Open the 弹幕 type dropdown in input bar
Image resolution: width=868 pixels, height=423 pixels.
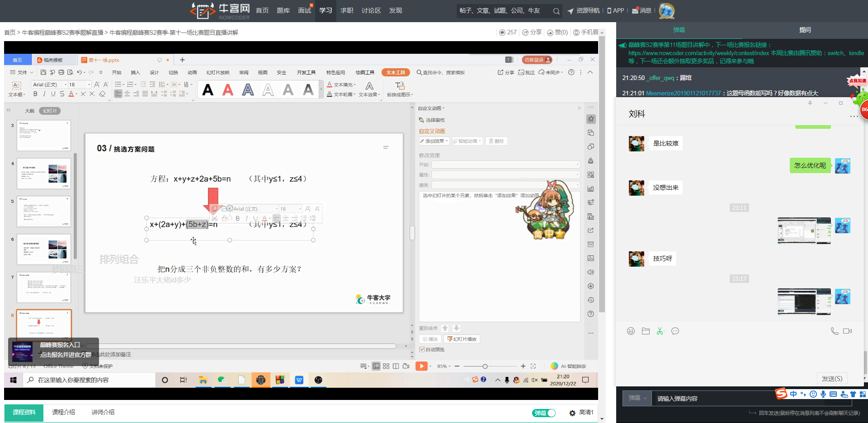coord(637,398)
